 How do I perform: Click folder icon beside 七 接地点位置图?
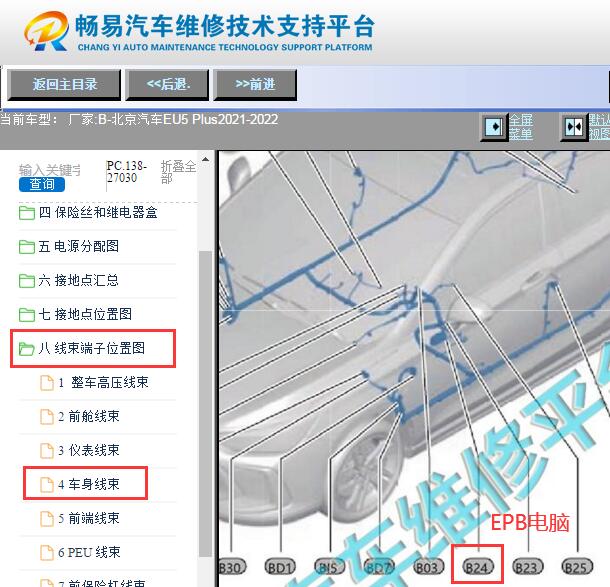coord(27,315)
